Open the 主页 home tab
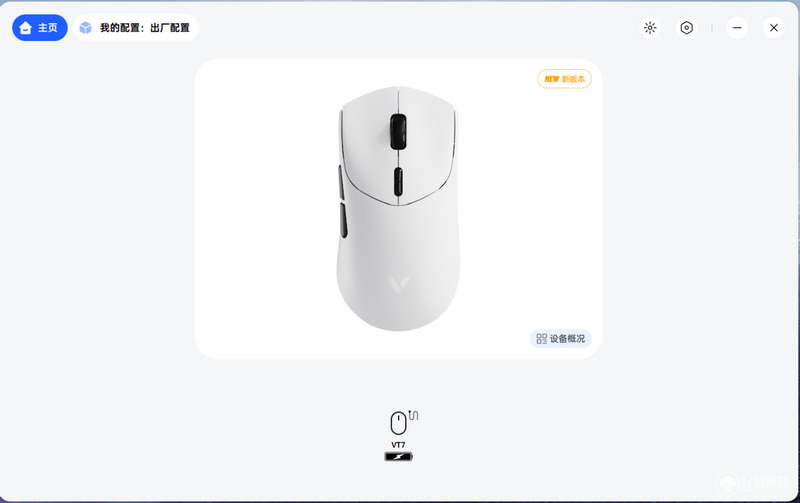This screenshot has height=503, width=800. (x=40, y=28)
